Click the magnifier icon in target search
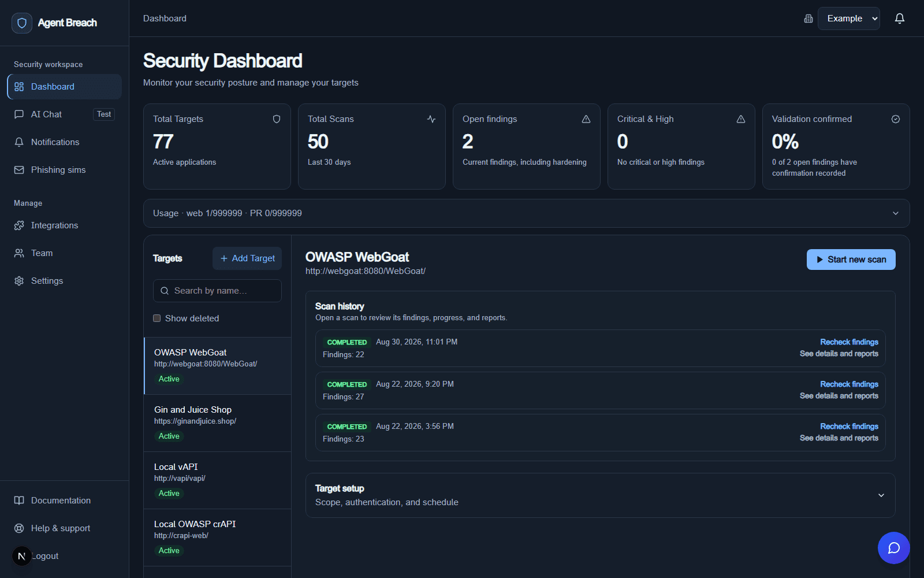924x578 pixels. pos(165,291)
